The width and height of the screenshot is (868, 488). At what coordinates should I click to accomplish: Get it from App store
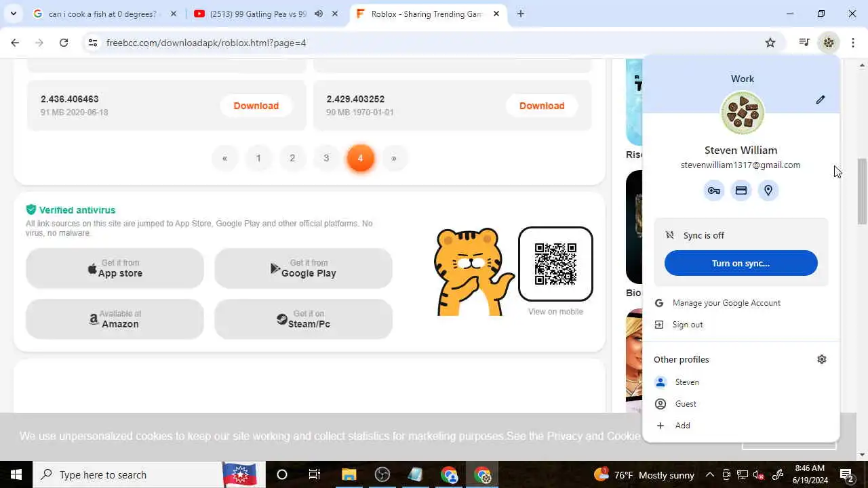(115, 268)
